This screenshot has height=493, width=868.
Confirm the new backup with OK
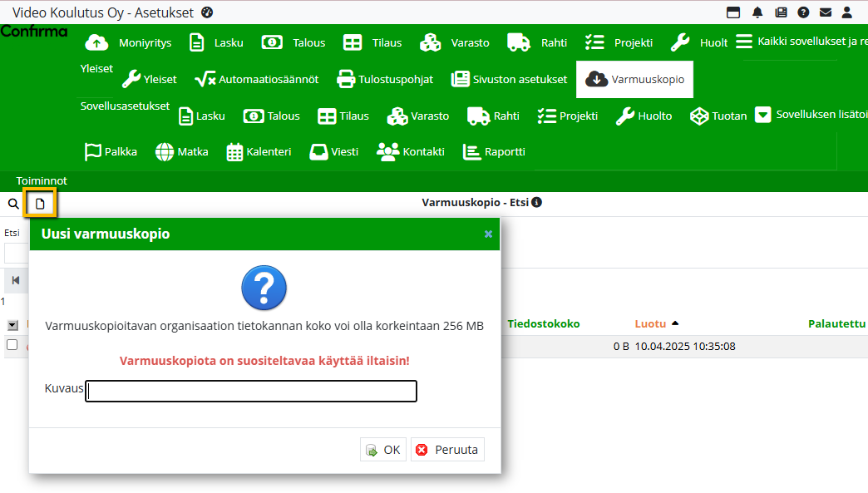tap(383, 450)
